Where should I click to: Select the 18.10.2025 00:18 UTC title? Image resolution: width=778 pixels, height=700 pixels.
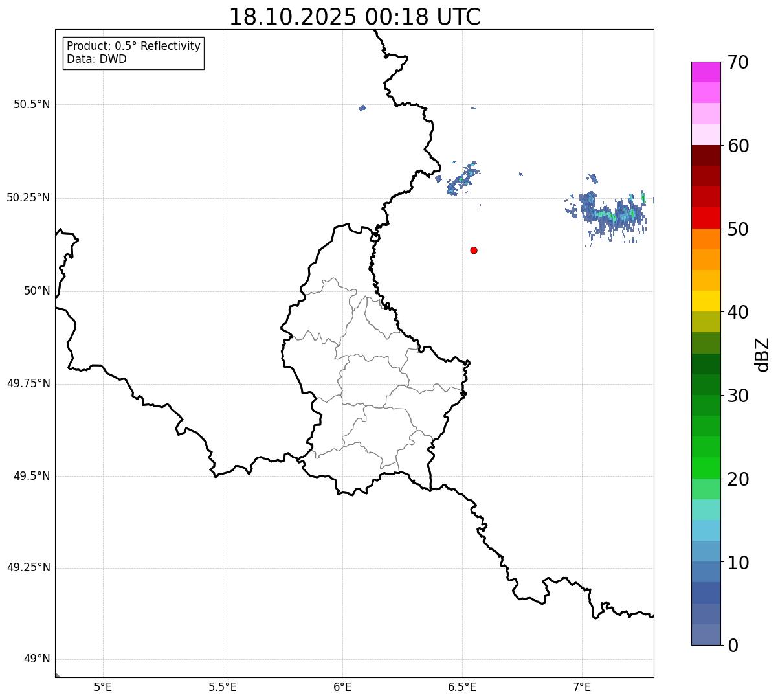[355, 17]
